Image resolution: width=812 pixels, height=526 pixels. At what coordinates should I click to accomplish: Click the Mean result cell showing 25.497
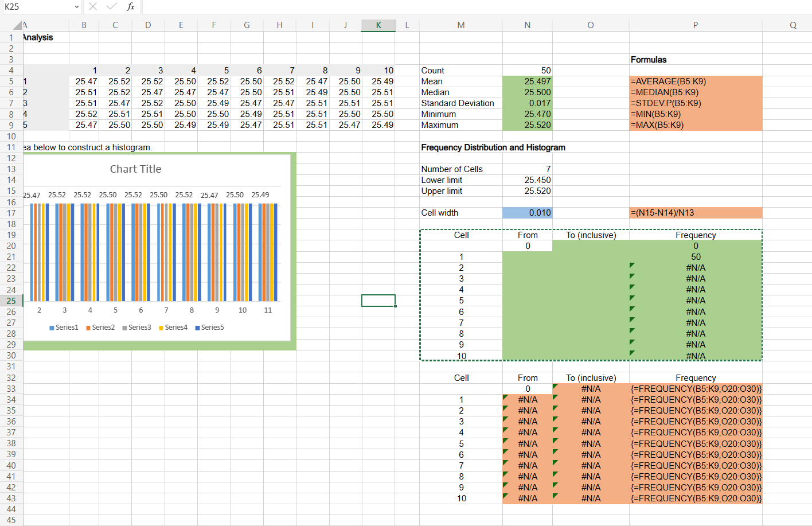coord(527,81)
